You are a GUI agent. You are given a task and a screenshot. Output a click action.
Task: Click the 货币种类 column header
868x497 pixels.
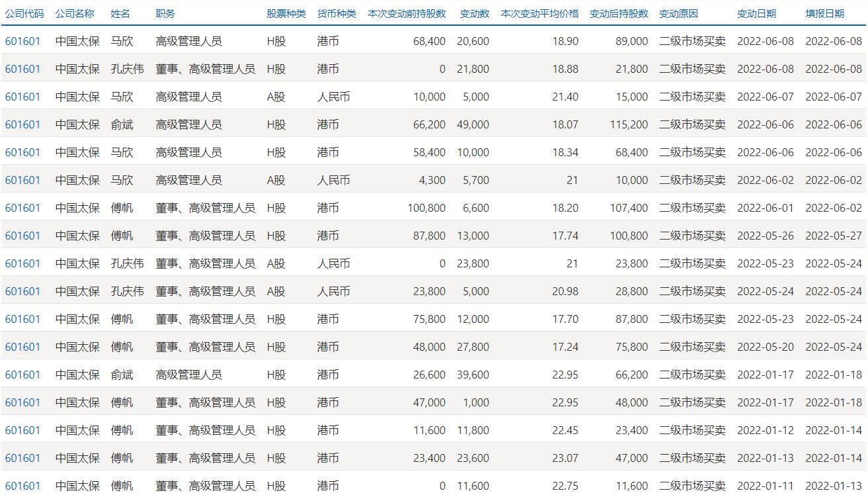tap(336, 13)
